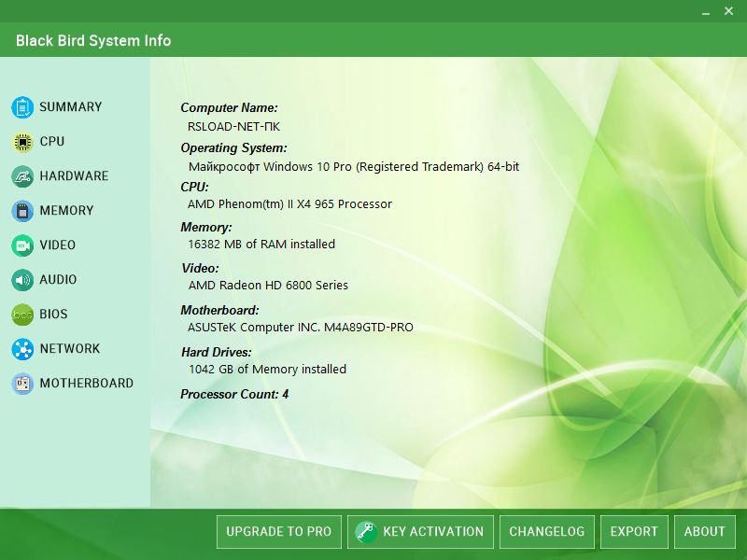Click 1042 GB of Memory installed text
747x560 pixels.
pos(267,369)
